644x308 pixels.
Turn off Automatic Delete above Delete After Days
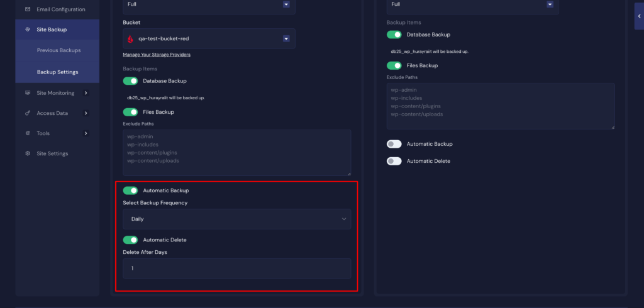(x=130, y=239)
